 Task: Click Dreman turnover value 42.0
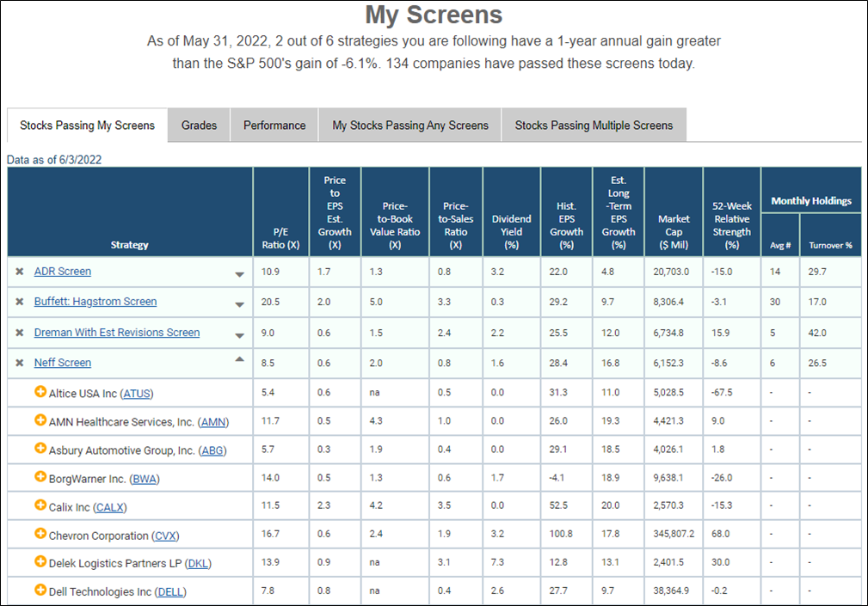[x=817, y=334]
